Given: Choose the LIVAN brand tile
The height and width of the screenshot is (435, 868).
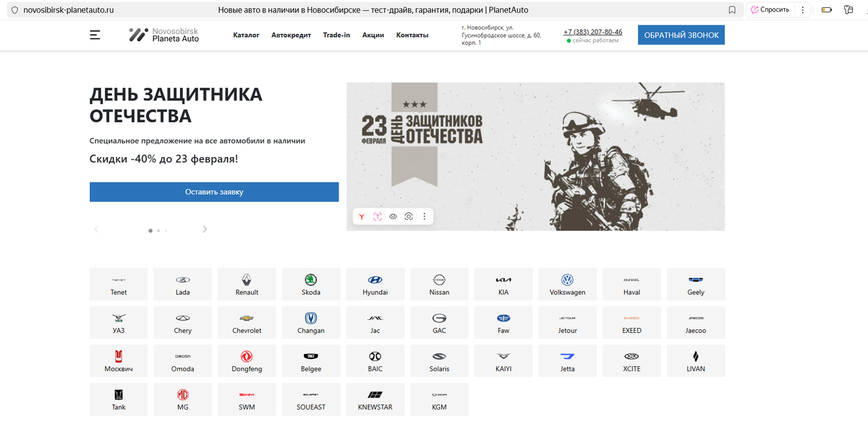Looking at the screenshot, I should 696,360.
